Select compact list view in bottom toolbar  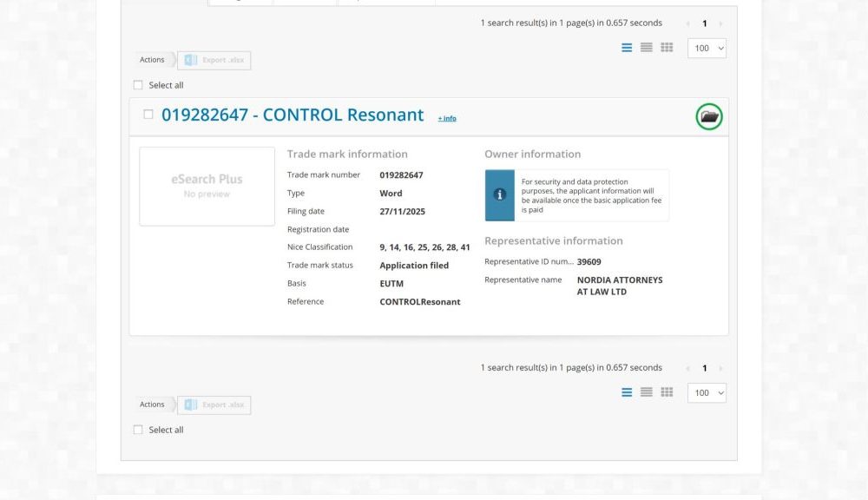[647, 392]
